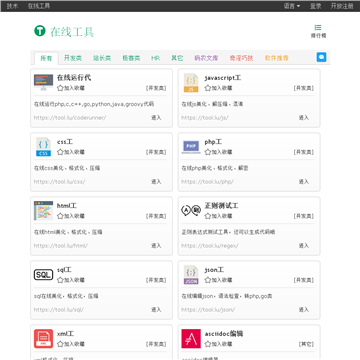
Task: Open the https://tool.lu/sql/ link
Action: [59, 309]
